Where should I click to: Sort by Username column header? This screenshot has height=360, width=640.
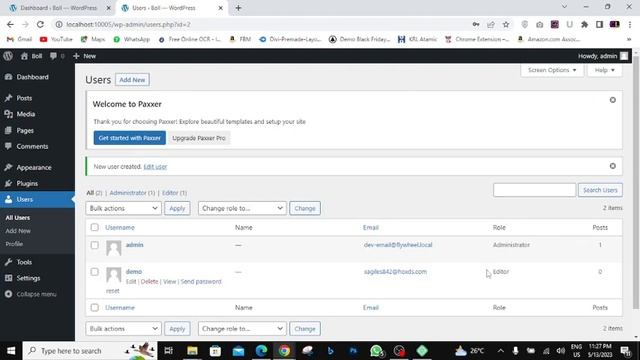pyautogui.click(x=120, y=227)
